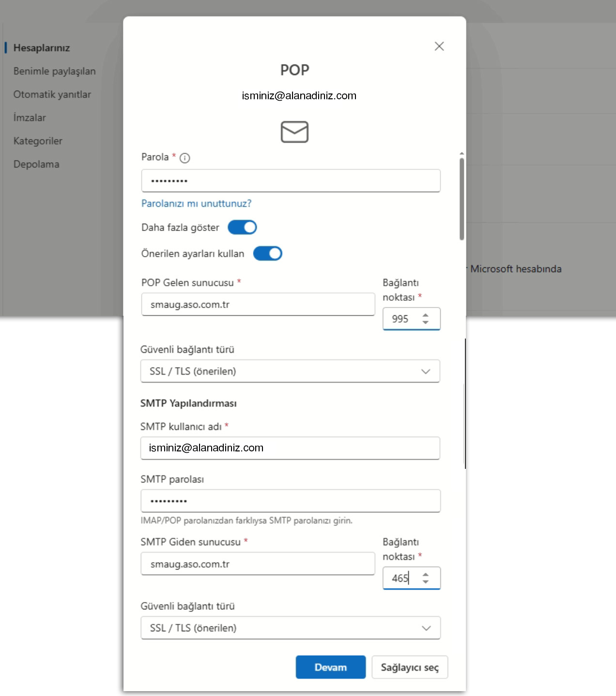Viewport: 616px width, 696px height.
Task: Decrease the POP port number 995
Action: [425, 322]
